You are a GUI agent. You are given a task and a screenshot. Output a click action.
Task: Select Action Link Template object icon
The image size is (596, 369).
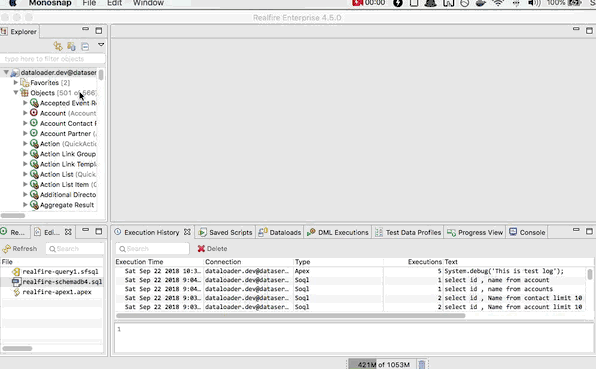34,164
